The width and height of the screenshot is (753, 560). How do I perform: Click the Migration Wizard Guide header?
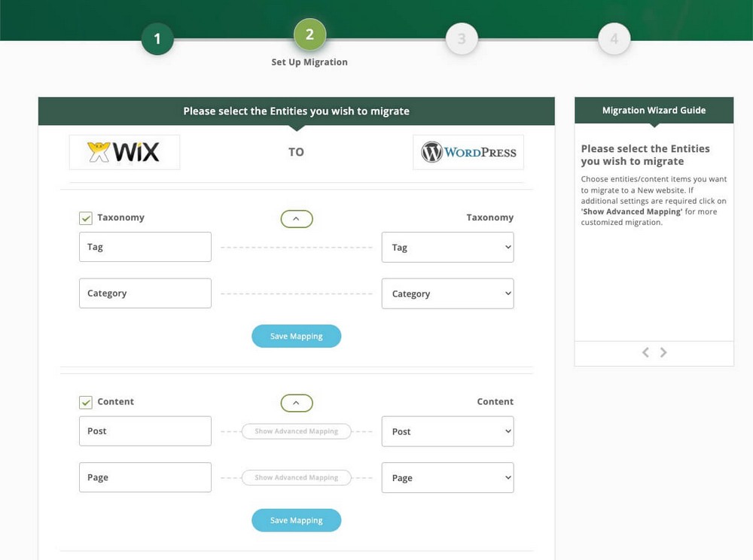click(654, 111)
